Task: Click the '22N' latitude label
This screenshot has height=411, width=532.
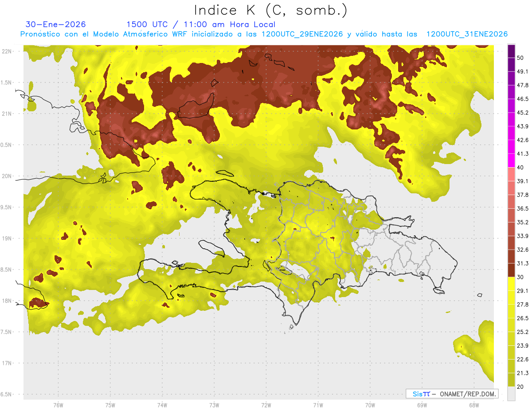Action: point(7,51)
